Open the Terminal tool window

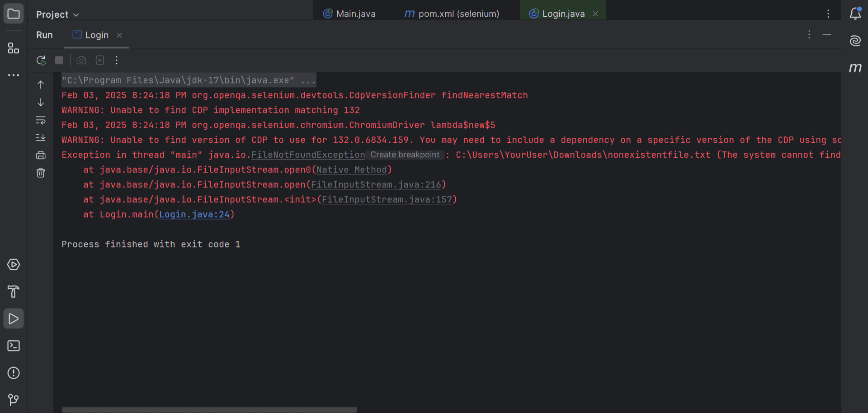[x=14, y=346]
